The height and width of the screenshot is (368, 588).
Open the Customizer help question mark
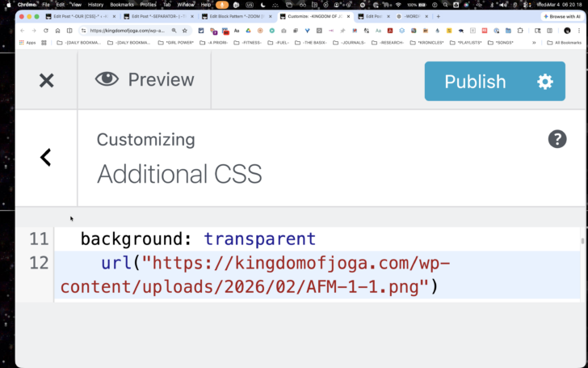(x=557, y=139)
